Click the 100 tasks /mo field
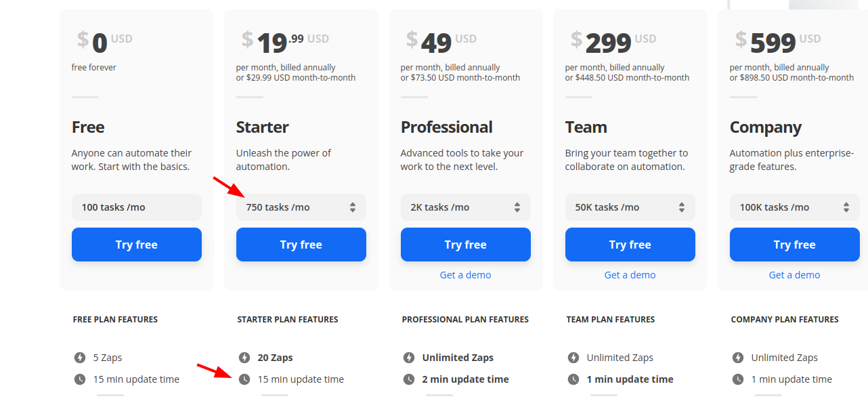 click(137, 207)
